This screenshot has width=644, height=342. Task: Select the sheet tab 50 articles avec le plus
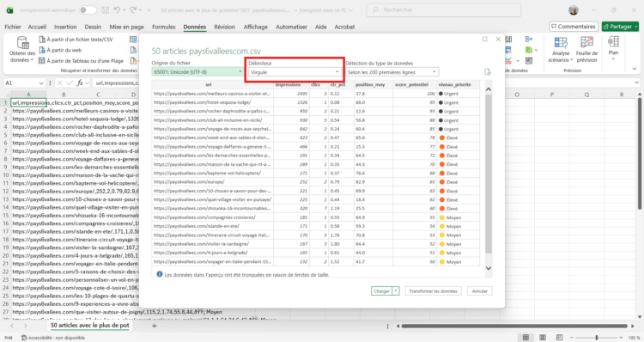(x=89, y=325)
